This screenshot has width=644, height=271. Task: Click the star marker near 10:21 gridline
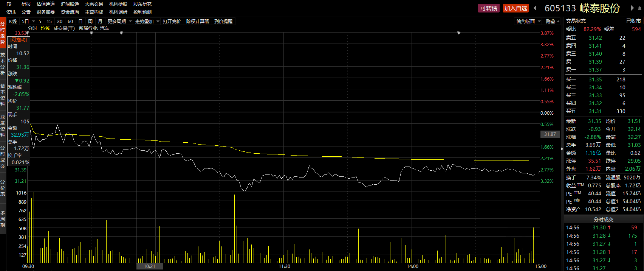(121, 33)
